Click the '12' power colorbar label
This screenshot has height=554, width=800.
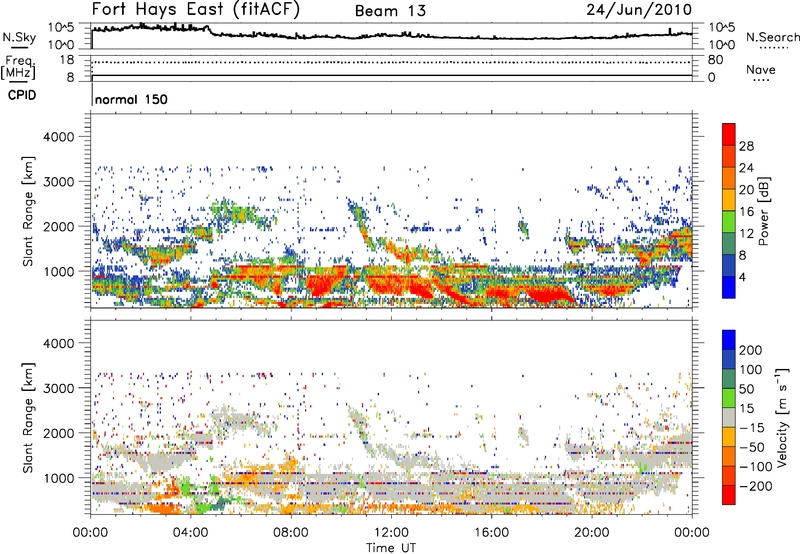[746, 234]
